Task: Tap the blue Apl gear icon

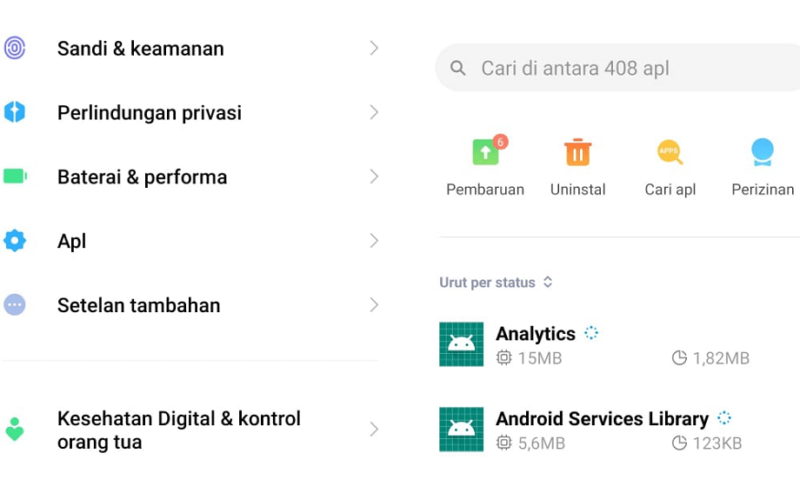Action: click(x=15, y=240)
